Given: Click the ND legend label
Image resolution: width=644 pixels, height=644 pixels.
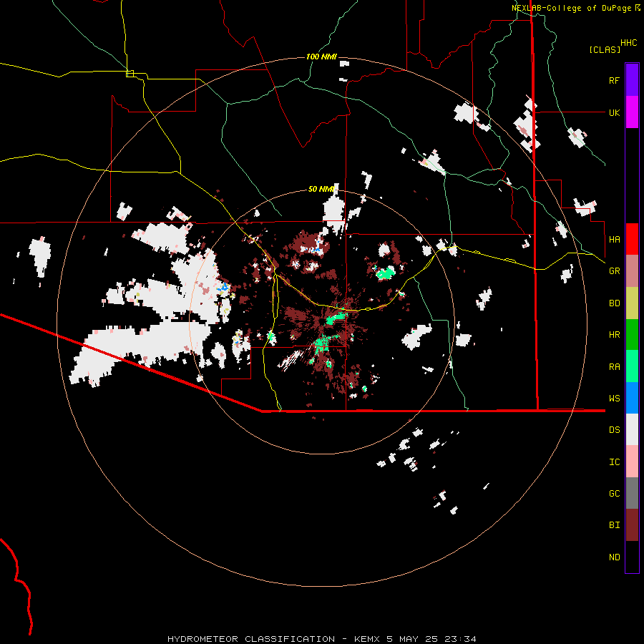Looking at the screenshot, I should pos(614,557).
